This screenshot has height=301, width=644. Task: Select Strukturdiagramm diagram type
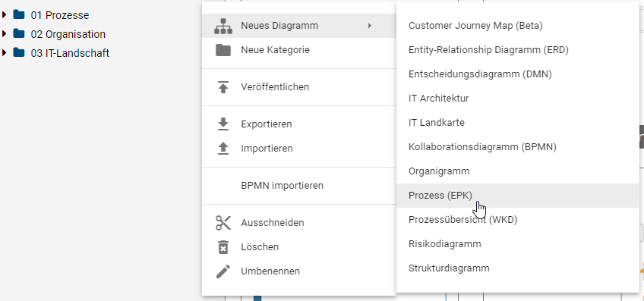coord(517,268)
